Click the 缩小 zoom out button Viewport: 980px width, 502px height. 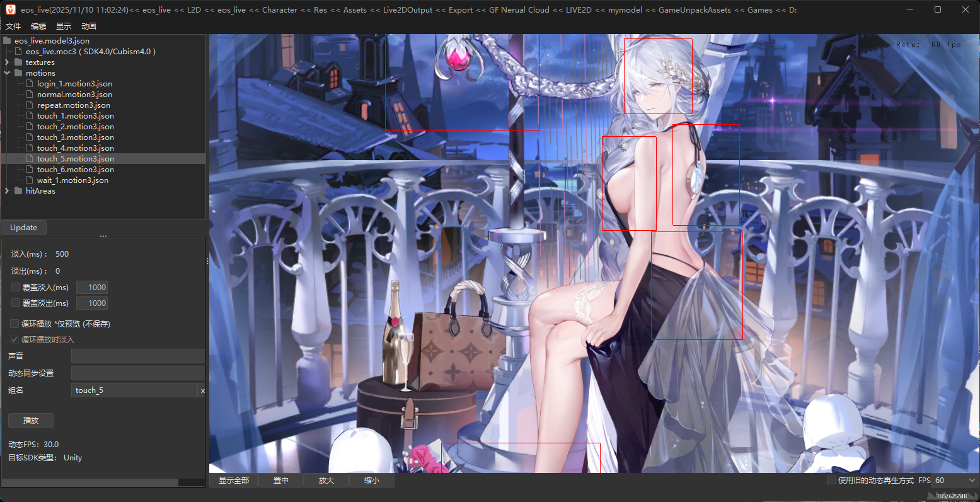click(x=372, y=480)
